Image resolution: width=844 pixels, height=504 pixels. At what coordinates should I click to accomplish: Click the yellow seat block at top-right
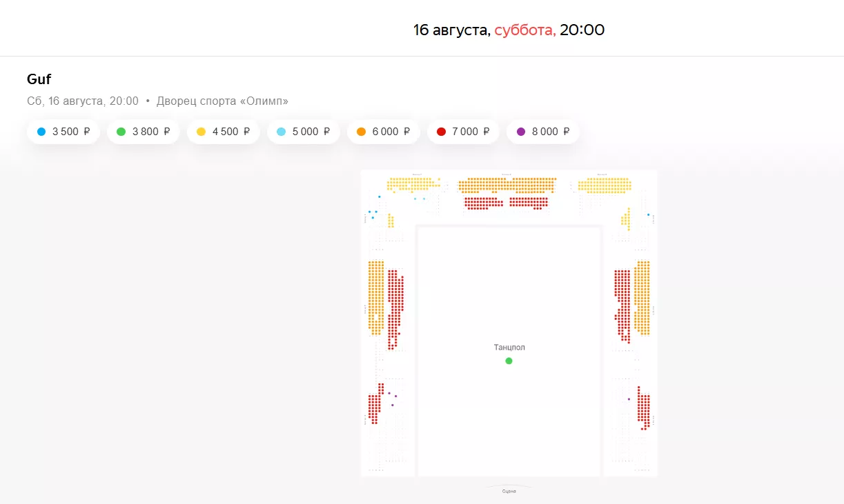[604, 185]
